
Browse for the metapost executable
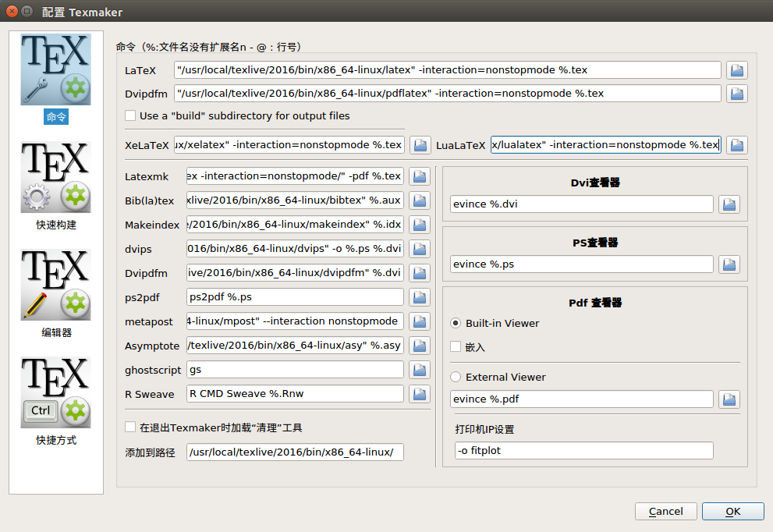pos(420,321)
